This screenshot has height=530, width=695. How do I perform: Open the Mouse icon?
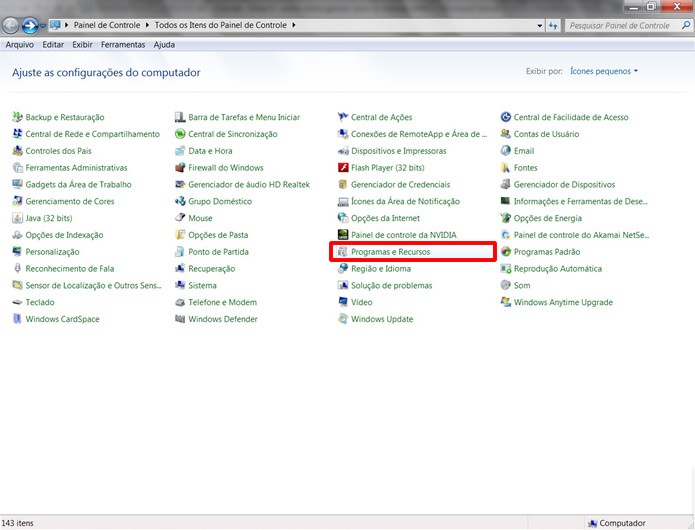[x=180, y=218]
